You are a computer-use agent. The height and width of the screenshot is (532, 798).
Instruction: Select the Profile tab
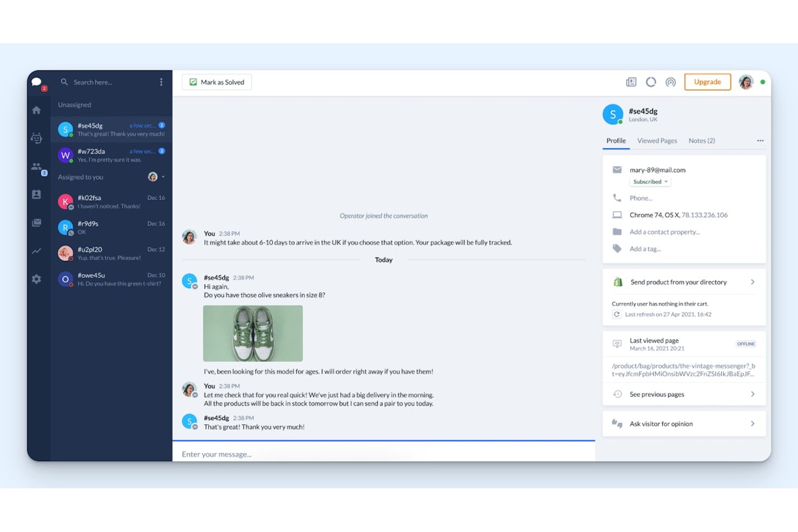616,141
